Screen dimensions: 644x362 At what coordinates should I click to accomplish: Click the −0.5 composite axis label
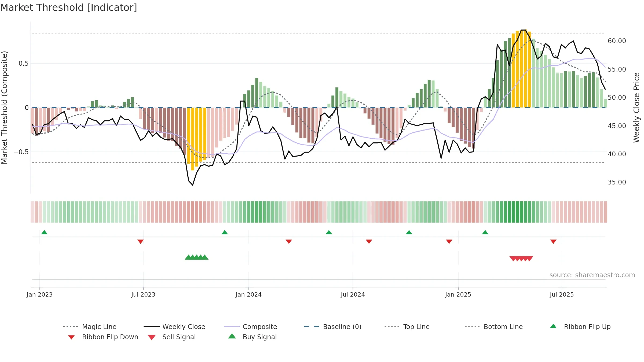click(x=21, y=152)
